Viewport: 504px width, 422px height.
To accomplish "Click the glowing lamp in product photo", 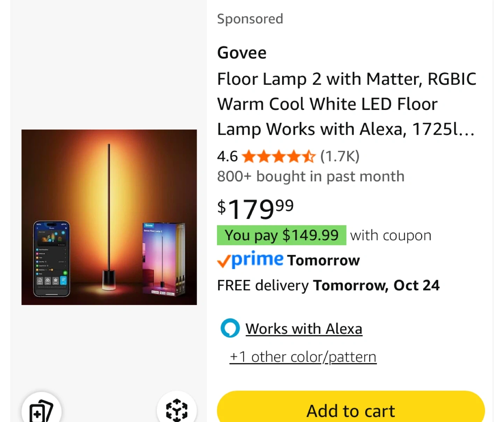I will [109, 217].
